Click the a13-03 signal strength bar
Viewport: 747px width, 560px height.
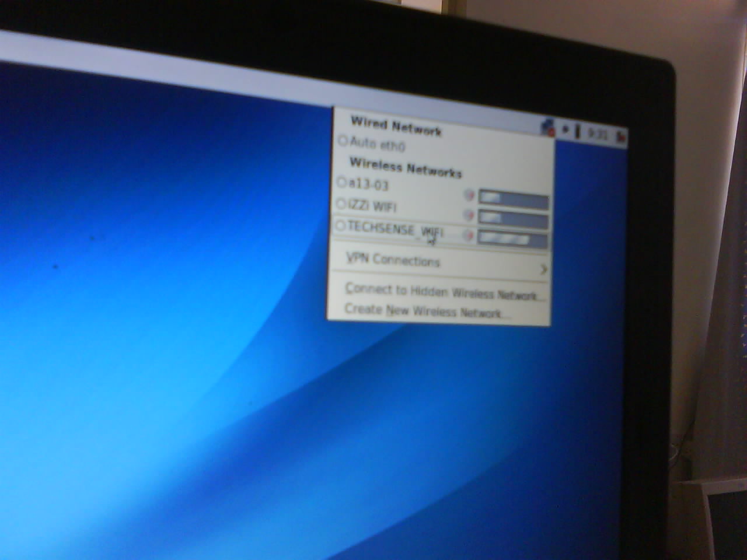point(513,199)
